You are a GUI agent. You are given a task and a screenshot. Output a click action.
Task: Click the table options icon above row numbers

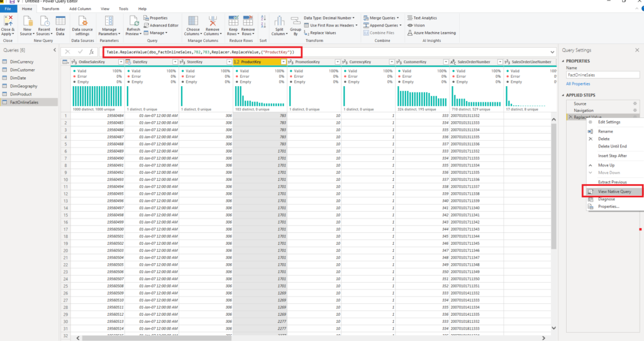tap(65, 62)
